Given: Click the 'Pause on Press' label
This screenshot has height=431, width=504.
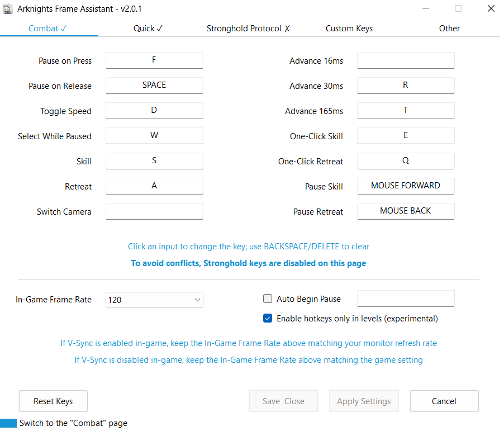Looking at the screenshot, I should 65,61.
